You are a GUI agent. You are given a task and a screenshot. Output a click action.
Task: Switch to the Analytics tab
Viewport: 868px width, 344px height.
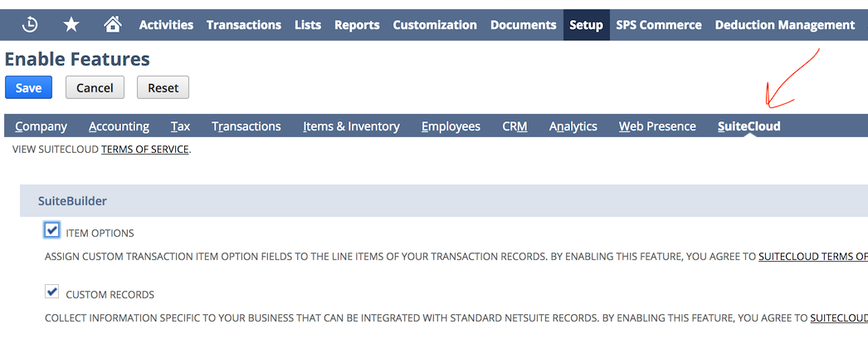pyautogui.click(x=573, y=126)
